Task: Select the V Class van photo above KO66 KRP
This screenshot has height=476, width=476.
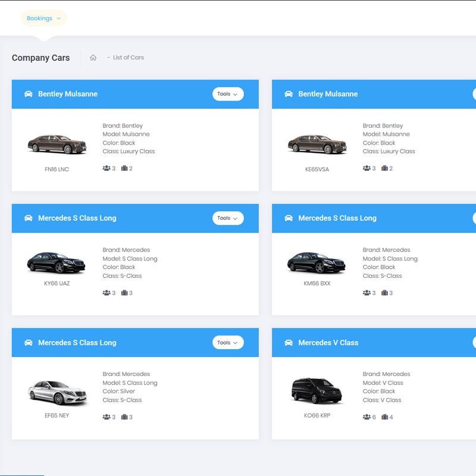Action: 317,391
